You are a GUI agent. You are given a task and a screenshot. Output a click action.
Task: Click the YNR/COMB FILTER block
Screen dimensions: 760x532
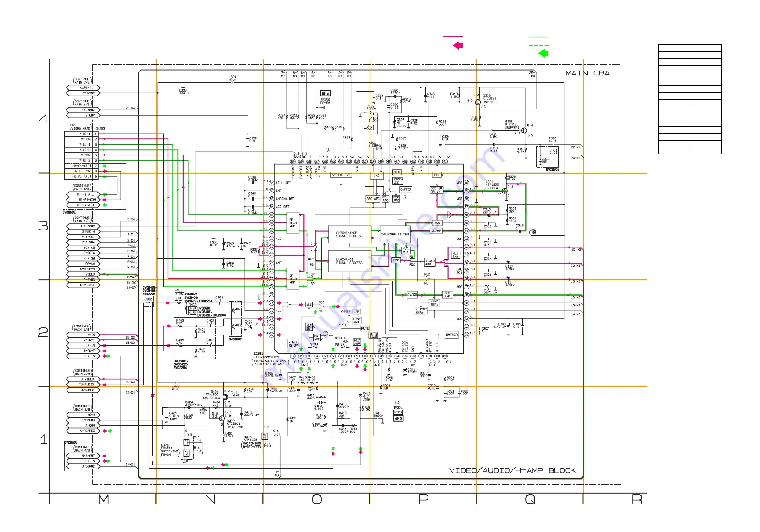395,234
